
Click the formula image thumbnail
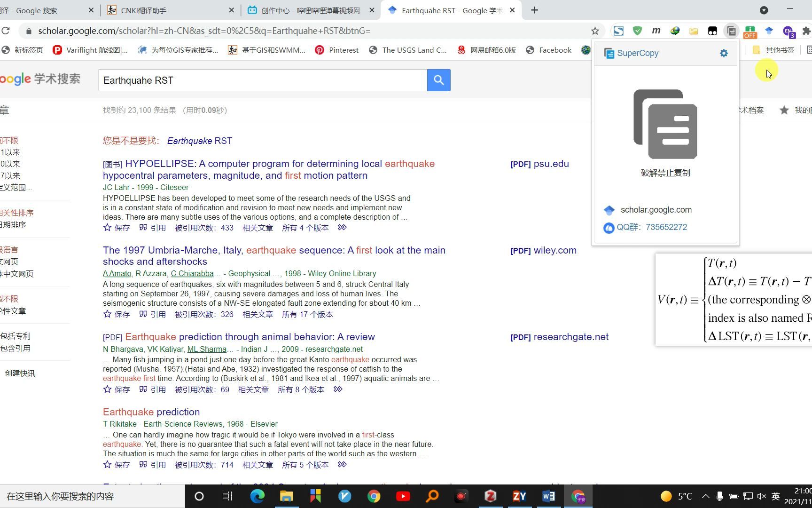(x=734, y=300)
